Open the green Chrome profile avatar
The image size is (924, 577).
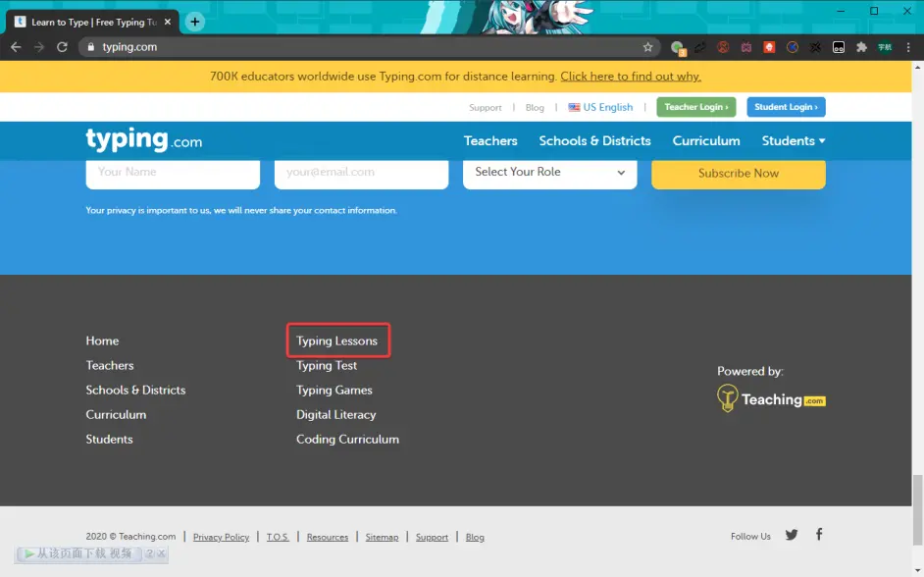pos(885,47)
